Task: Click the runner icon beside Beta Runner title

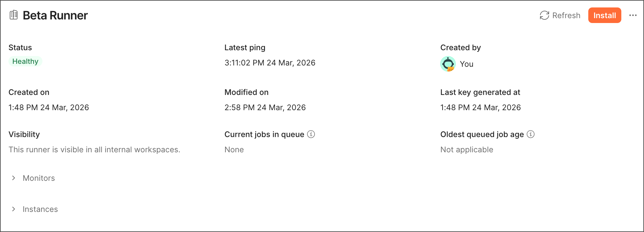Action: [x=14, y=15]
